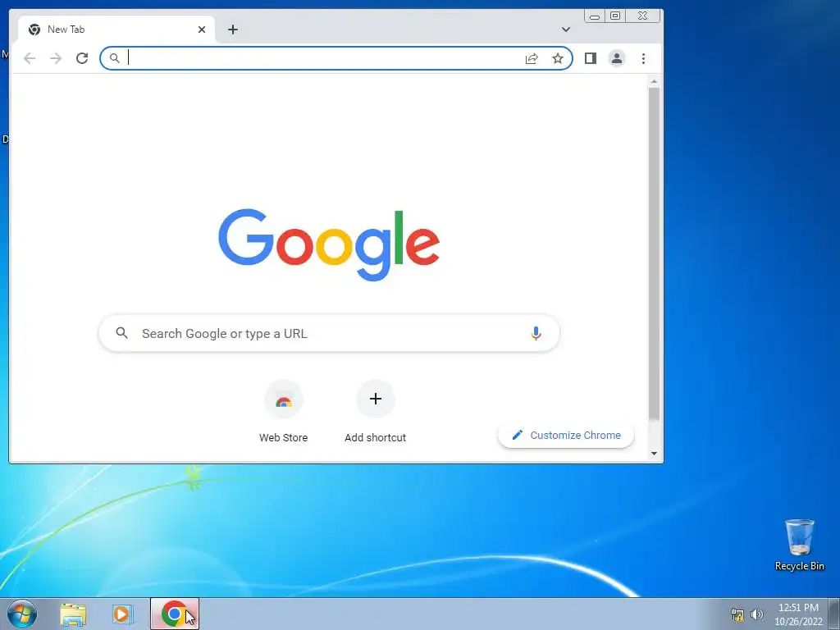840x630 pixels.
Task: Open the Windows Start menu
Action: (22, 614)
